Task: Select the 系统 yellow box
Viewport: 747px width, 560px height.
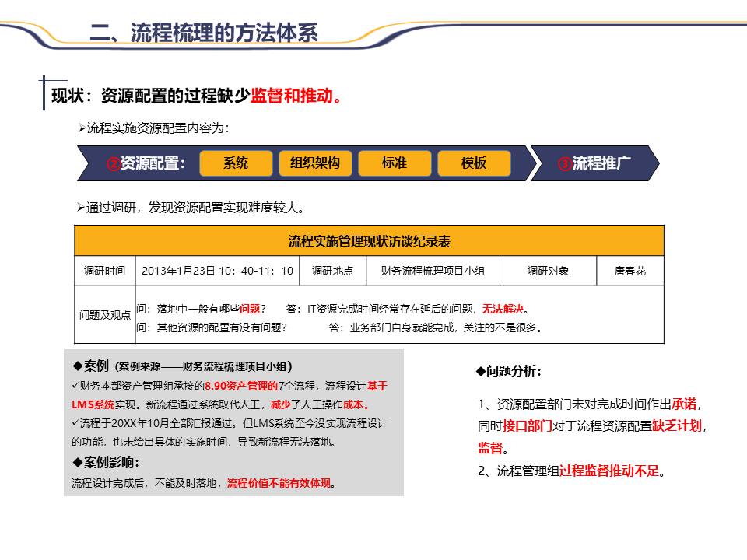Action: click(x=236, y=163)
